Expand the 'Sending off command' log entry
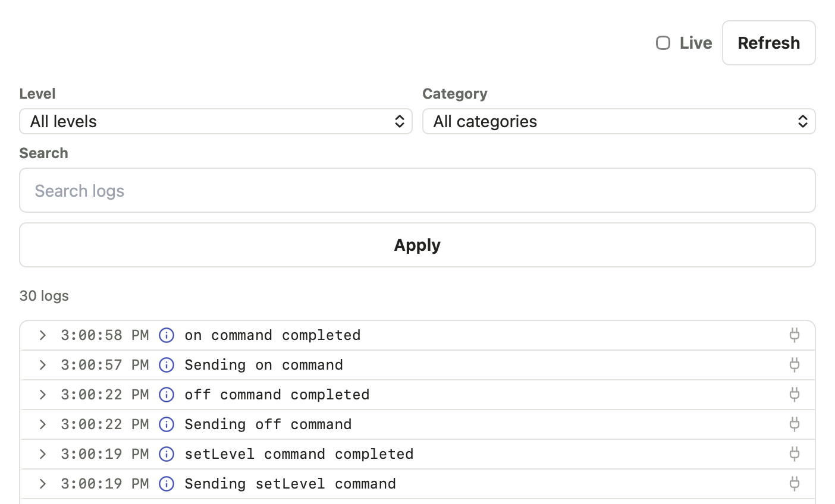The width and height of the screenshot is (835, 504). [43, 424]
